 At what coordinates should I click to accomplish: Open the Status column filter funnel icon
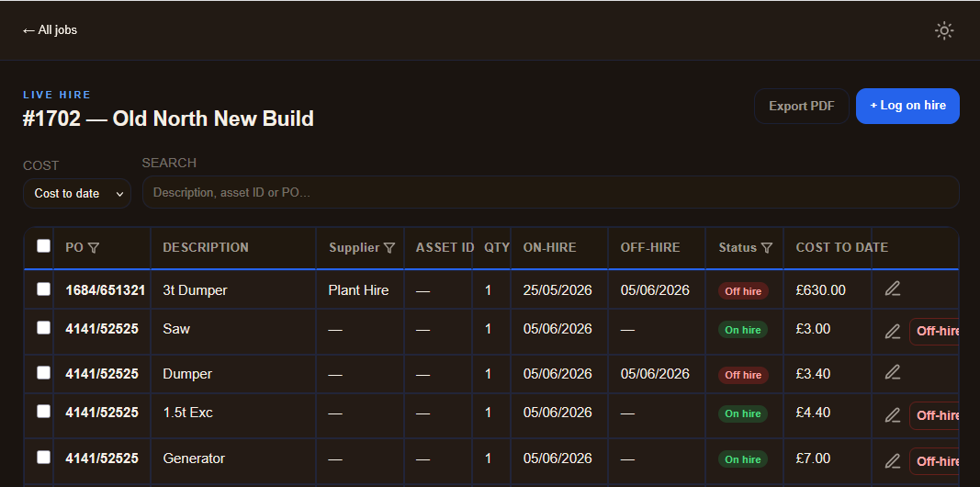(x=767, y=248)
